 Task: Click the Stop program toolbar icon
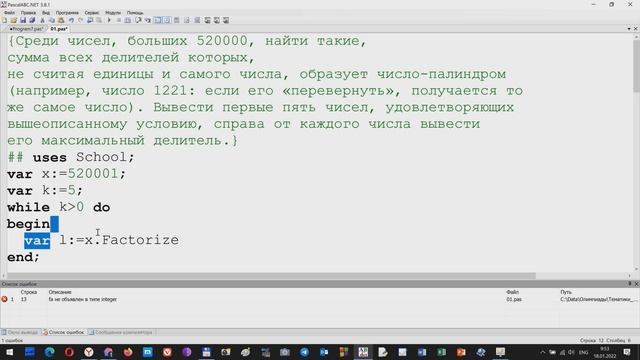point(119,20)
